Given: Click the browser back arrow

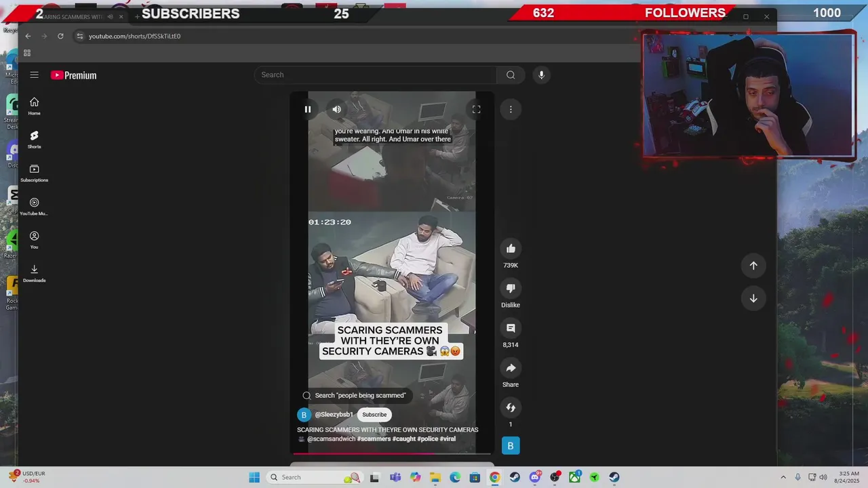Looking at the screenshot, I should pos(28,36).
